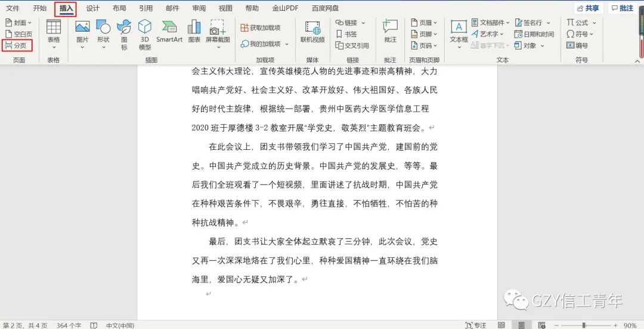Insert 日期和时间 date and time
The height and width of the screenshot is (329, 644).
coord(534,34)
